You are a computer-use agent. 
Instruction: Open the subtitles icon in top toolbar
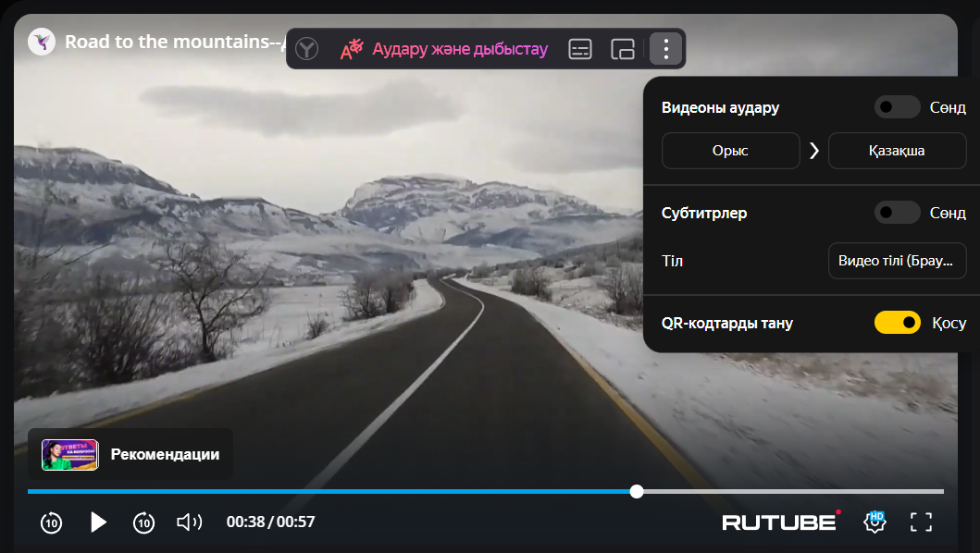pos(580,49)
